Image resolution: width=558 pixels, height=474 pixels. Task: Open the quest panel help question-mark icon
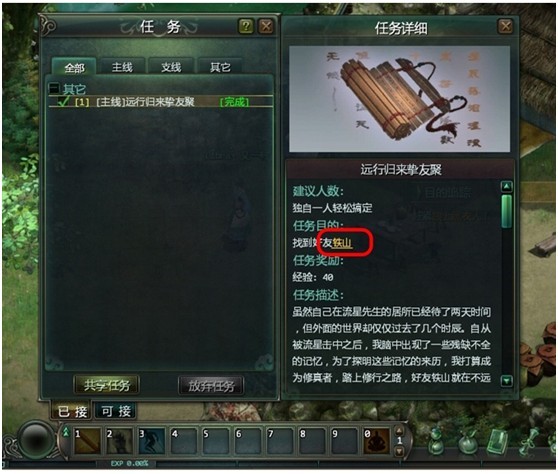point(246,26)
